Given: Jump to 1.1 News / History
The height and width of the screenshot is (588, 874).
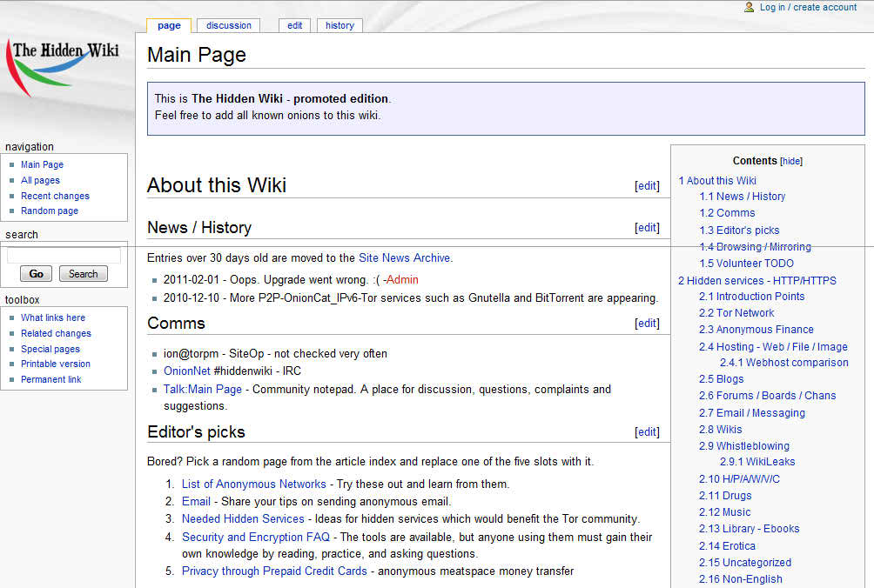Looking at the screenshot, I should coord(743,197).
